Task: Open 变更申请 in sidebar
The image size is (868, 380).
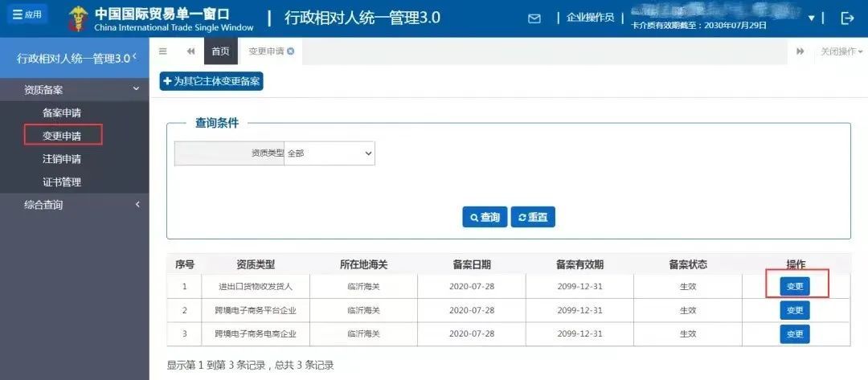Action: coord(62,136)
